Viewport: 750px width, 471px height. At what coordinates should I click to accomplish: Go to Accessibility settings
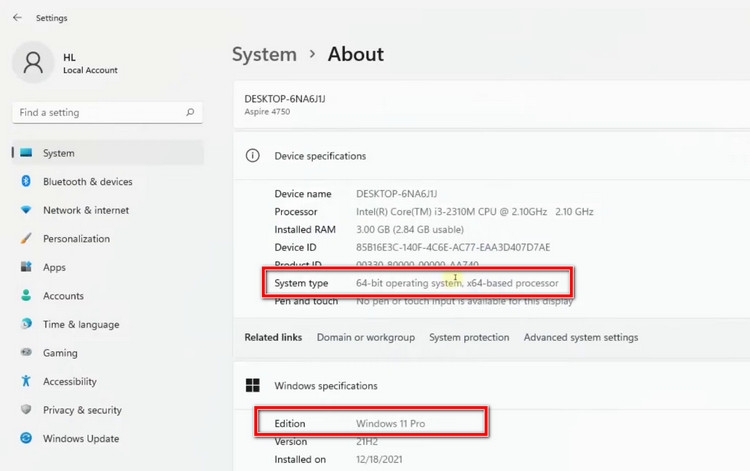click(70, 382)
